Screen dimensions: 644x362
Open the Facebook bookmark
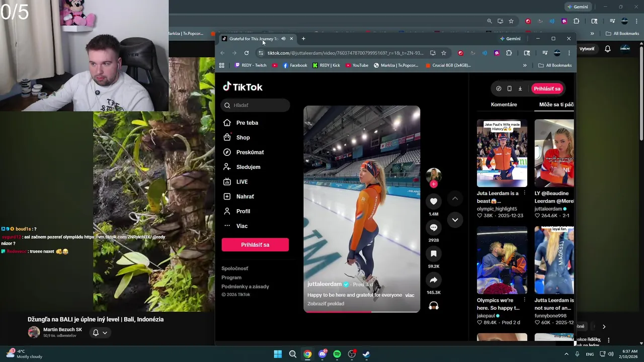(x=295, y=65)
